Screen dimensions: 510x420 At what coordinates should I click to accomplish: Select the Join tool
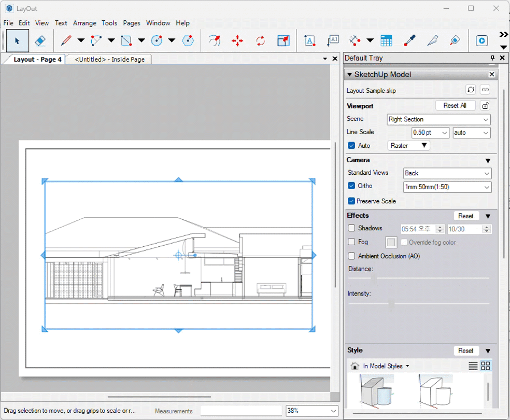[455, 40]
